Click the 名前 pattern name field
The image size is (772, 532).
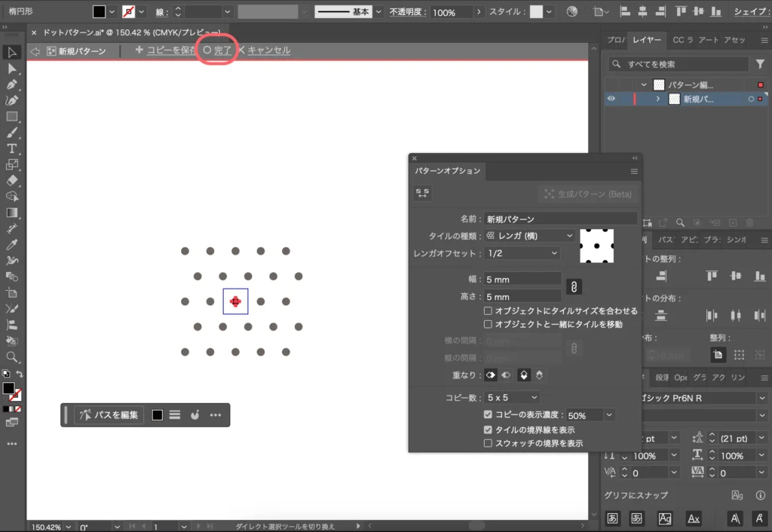560,217
